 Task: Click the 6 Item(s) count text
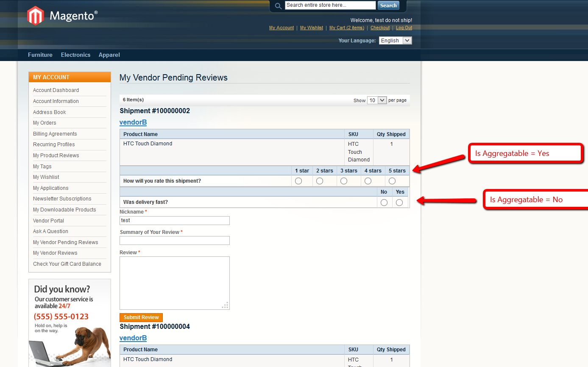[x=133, y=100]
